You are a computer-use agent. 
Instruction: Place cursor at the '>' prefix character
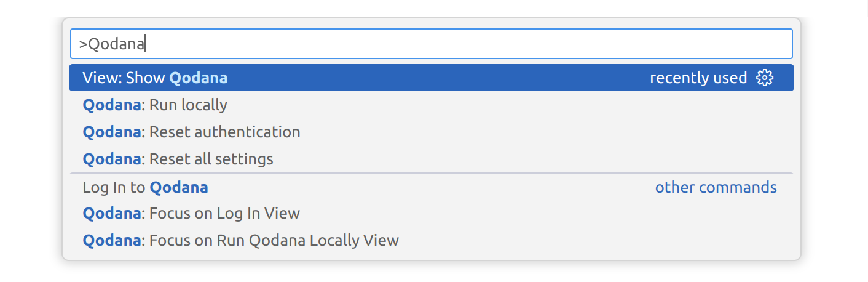(x=83, y=44)
